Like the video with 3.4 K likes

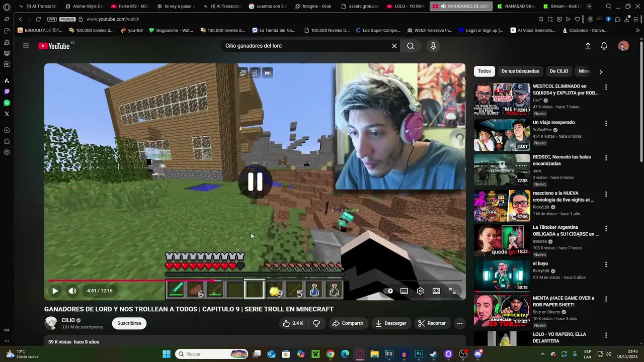point(292,323)
